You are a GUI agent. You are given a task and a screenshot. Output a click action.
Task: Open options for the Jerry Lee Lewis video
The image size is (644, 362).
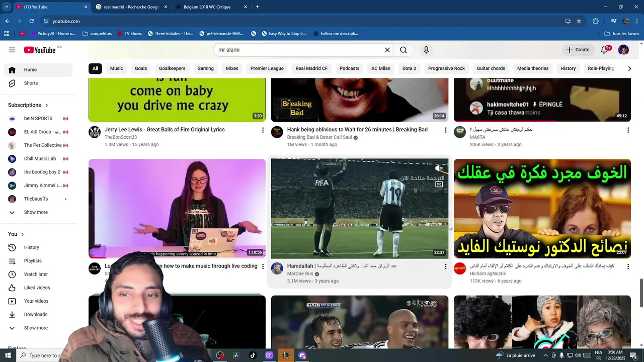point(263,130)
